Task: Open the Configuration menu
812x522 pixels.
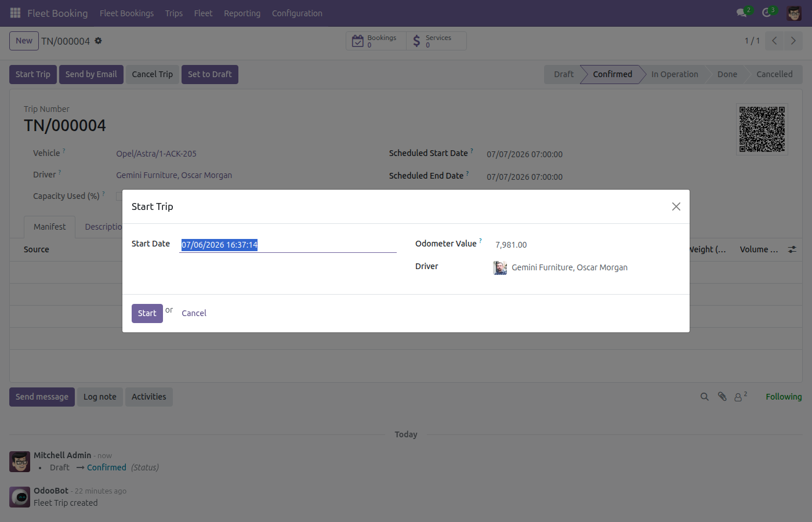Action: (297, 13)
